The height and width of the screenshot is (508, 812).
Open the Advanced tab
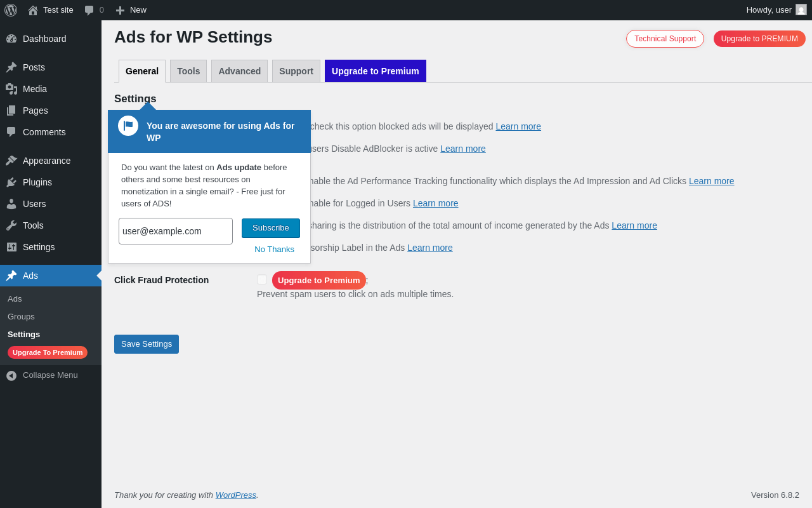coord(240,71)
